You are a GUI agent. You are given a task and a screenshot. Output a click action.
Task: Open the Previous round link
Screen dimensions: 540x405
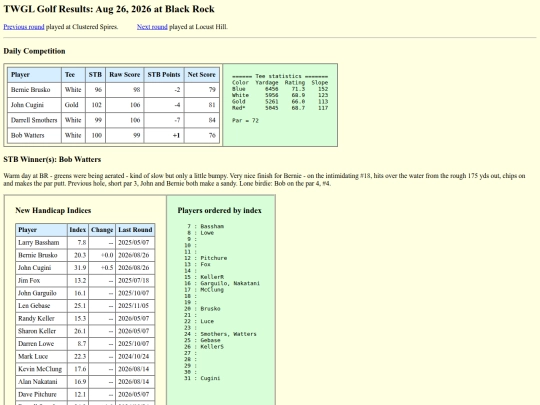24,27
